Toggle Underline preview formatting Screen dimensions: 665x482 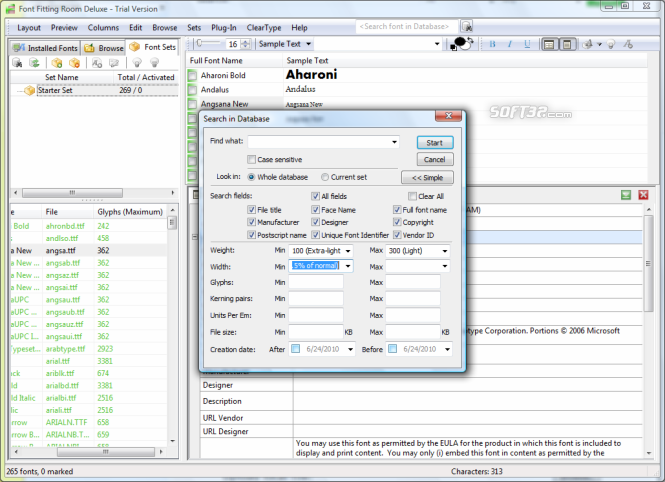pos(527,44)
